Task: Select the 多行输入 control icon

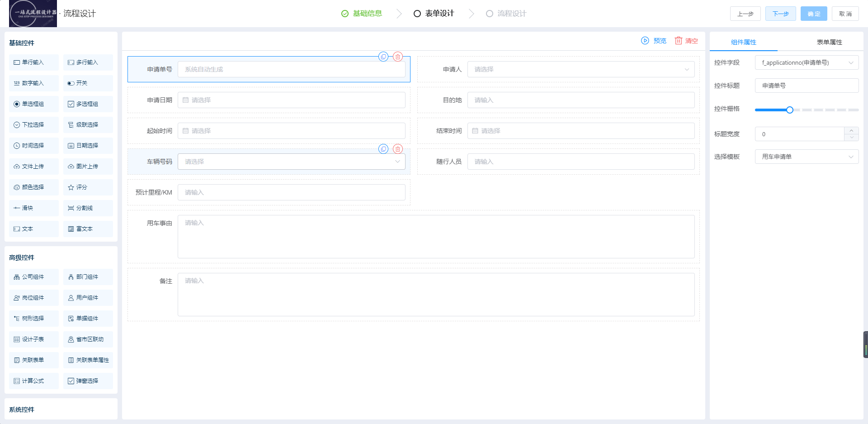Action: [x=71, y=62]
